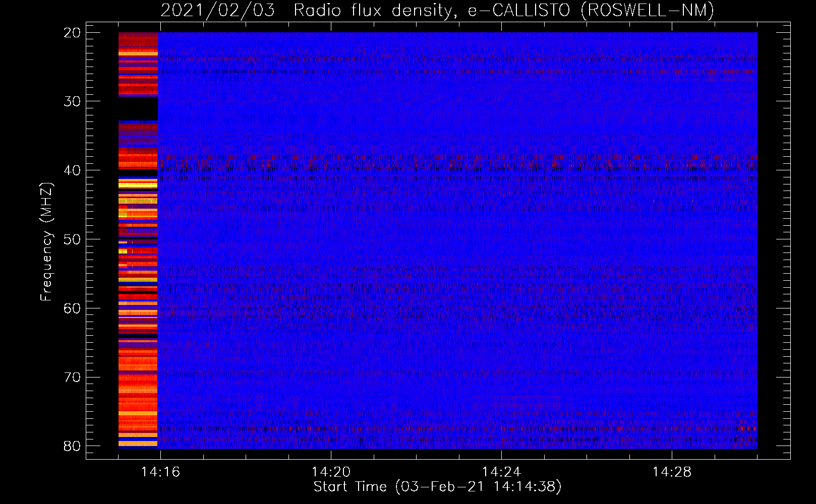
Task: Click the time tick label '14:24'
Action: tap(501, 472)
